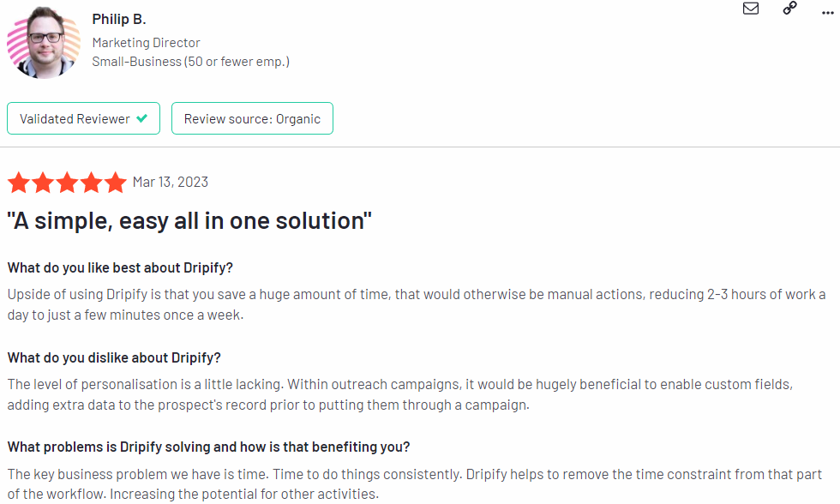Click the first rating star
Image resolution: width=840 pixels, height=504 pixels.
coord(19,182)
